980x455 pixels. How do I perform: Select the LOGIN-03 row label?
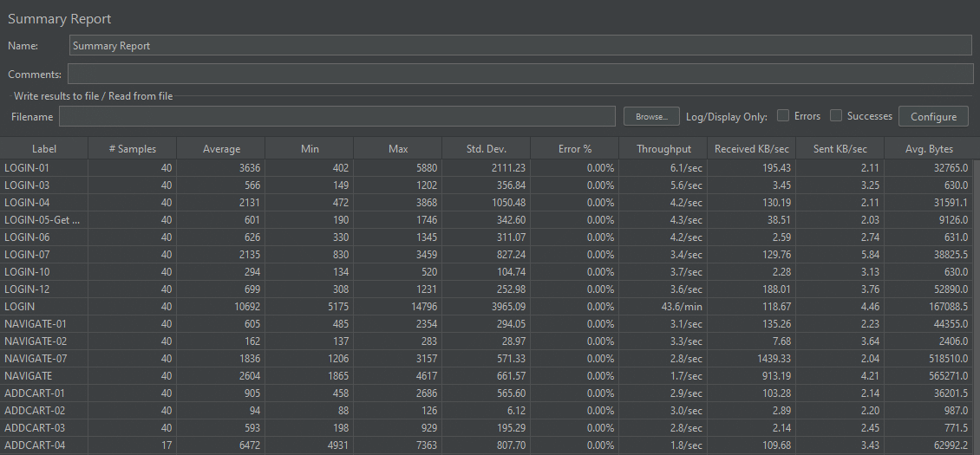click(27, 185)
